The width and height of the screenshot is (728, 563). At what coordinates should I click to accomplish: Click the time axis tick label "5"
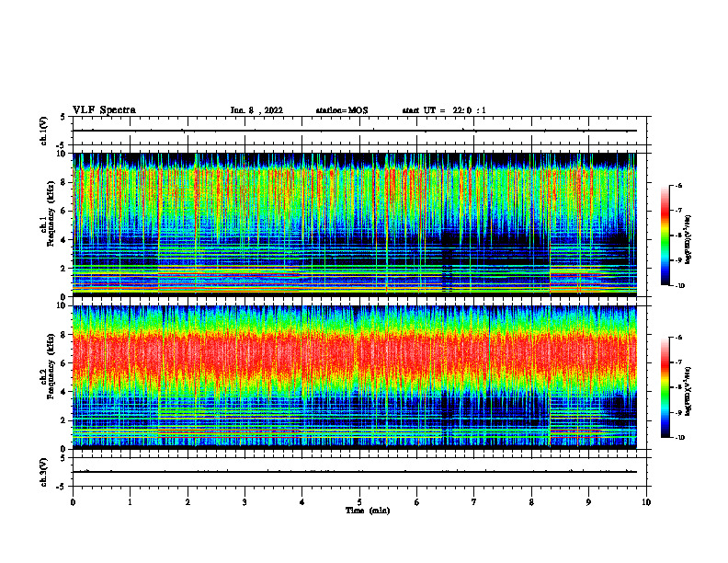coord(359,502)
